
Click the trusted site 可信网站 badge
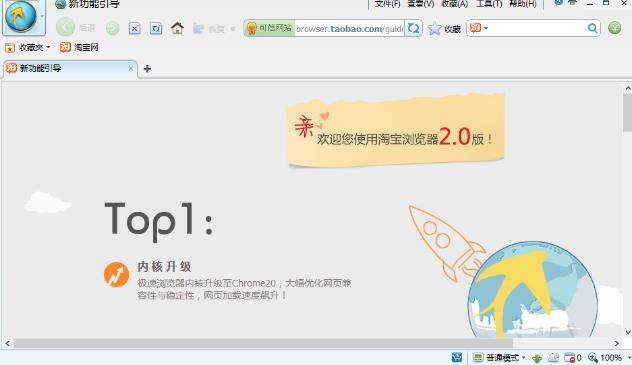coord(269,28)
